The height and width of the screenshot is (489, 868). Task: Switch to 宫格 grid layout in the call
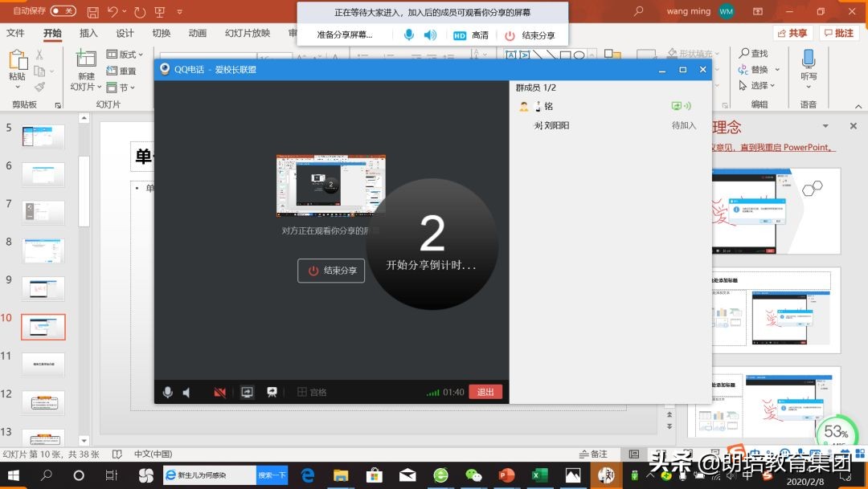pos(310,392)
